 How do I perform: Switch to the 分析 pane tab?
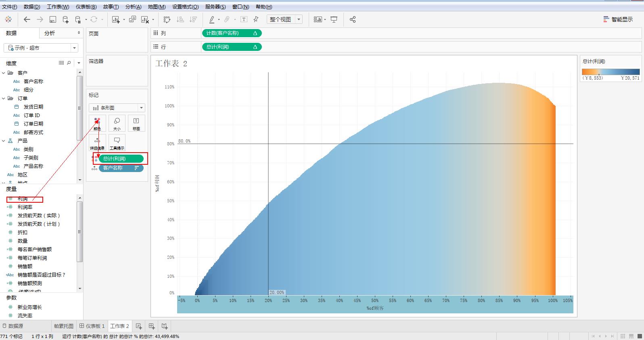click(50, 33)
